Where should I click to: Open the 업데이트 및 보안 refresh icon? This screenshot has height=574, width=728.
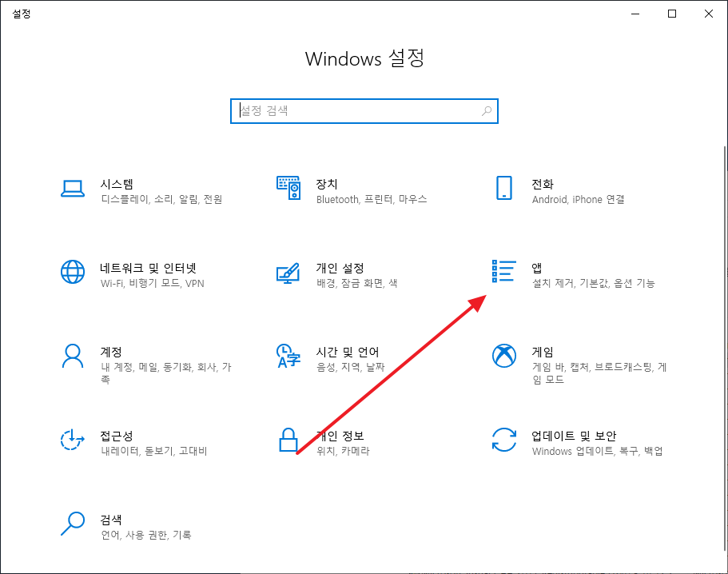click(503, 440)
